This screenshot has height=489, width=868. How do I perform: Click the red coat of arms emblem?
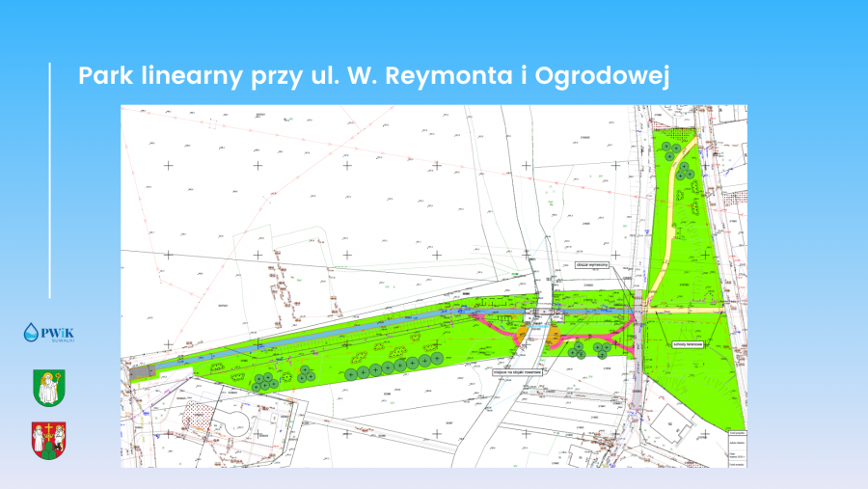click(49, 439)
